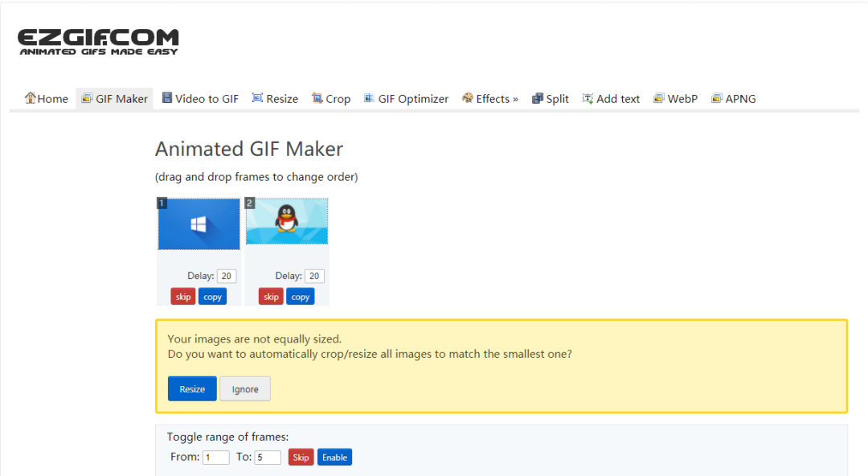Screen dimensions: 868x476
Task: Click the From frame number field
Action: (x=216, y=458)
